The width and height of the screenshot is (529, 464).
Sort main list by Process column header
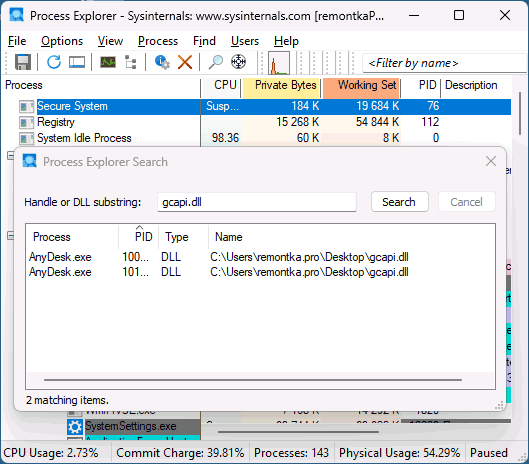(x=101, y=85)
